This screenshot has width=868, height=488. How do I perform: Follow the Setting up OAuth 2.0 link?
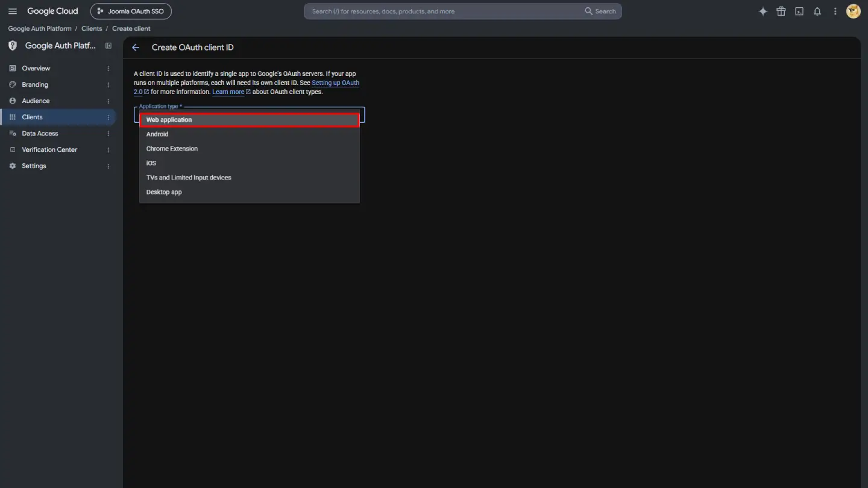(335, 83)
